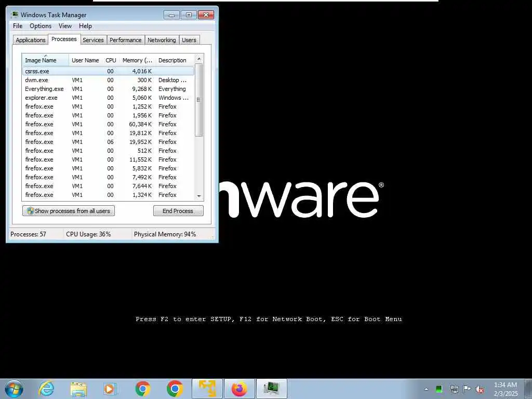Select the dwm.exe process
This screenshot has width=532, height=399.
coord(108,80)
